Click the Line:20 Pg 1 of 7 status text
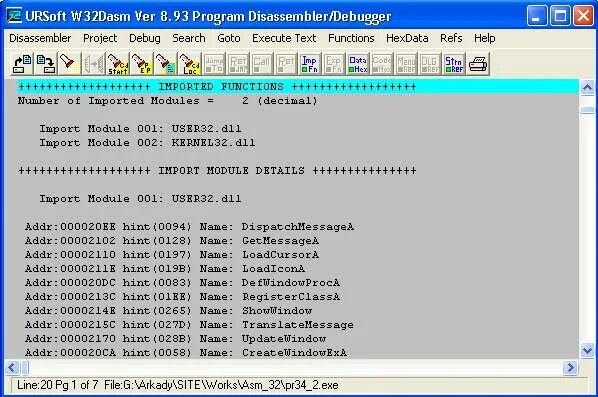 [57, 385]
